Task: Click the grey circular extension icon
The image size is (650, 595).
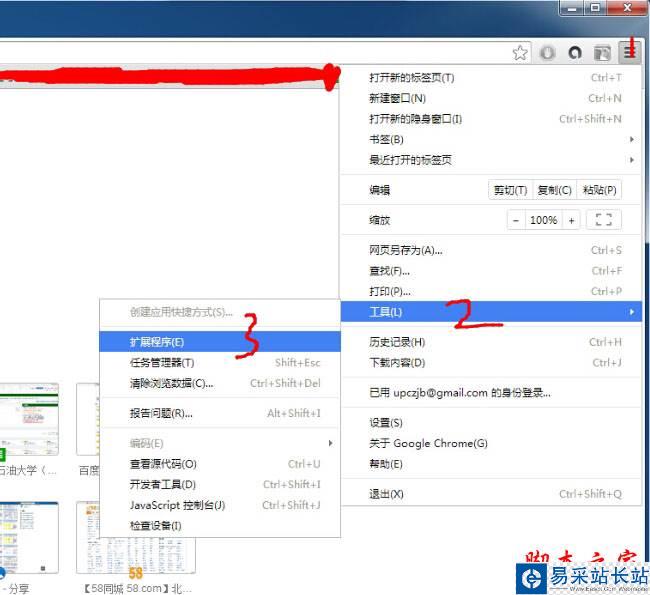Action: pos(548,53)
